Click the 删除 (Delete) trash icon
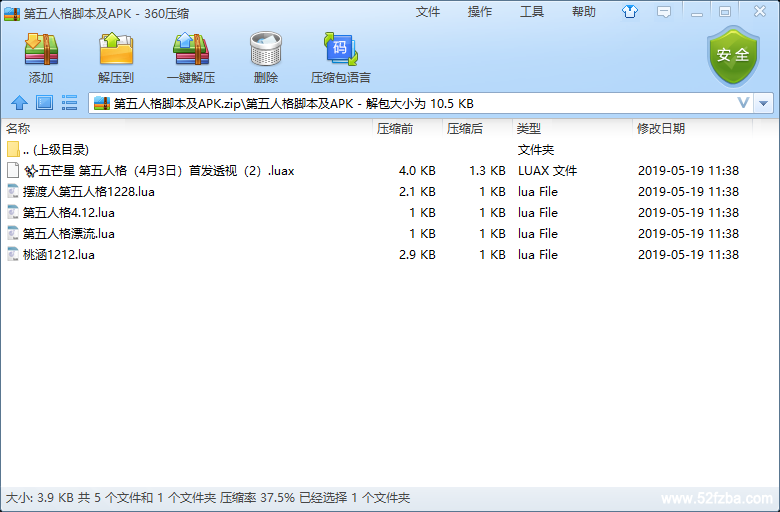The image size is (780, 512). click(266, 57)
